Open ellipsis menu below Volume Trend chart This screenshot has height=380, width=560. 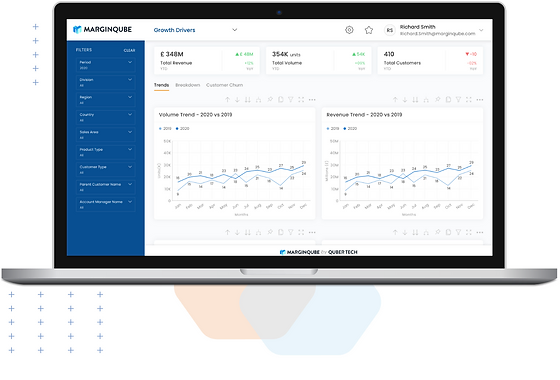(x=312, y=232)
